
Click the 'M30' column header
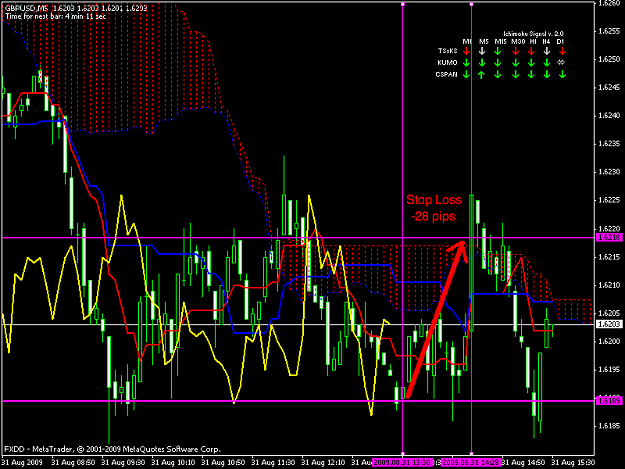pyautogui.click(x=518, y=41)
